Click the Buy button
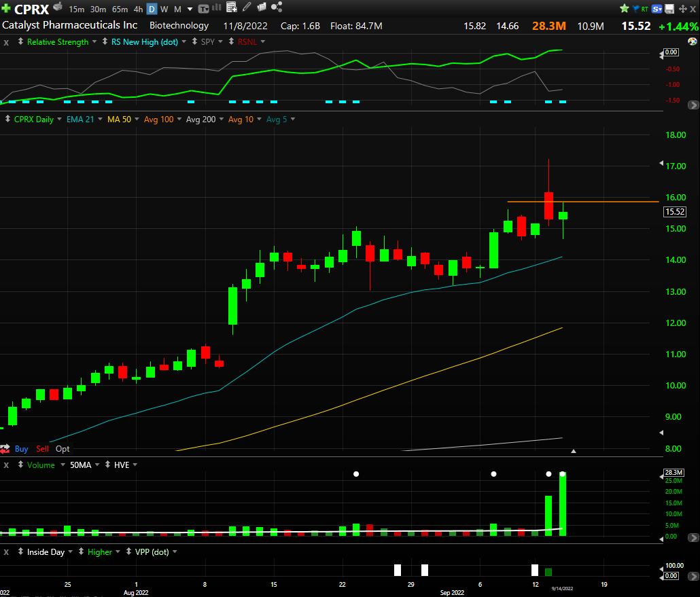The height and width of the screenshot is (597, 700). click(22, 449)
